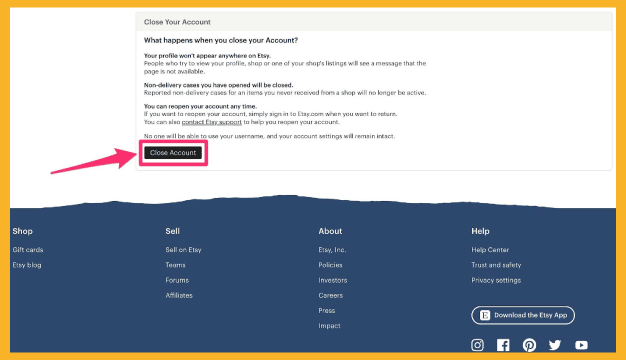Click the 'What happens when you close your Account?' heading

221,40
